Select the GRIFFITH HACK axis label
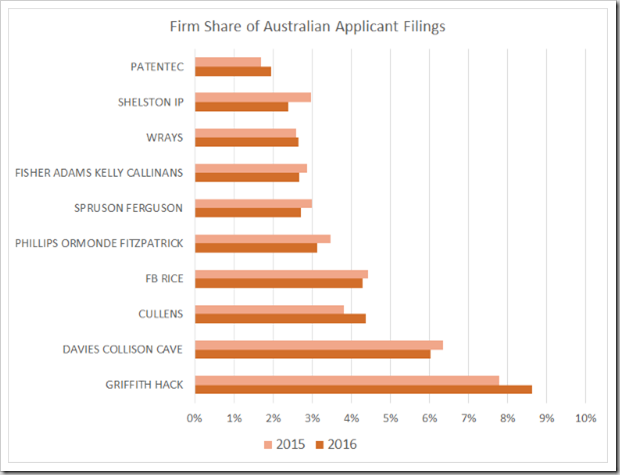The height and width of the screenshot is (475, 620). pos(144,385)
